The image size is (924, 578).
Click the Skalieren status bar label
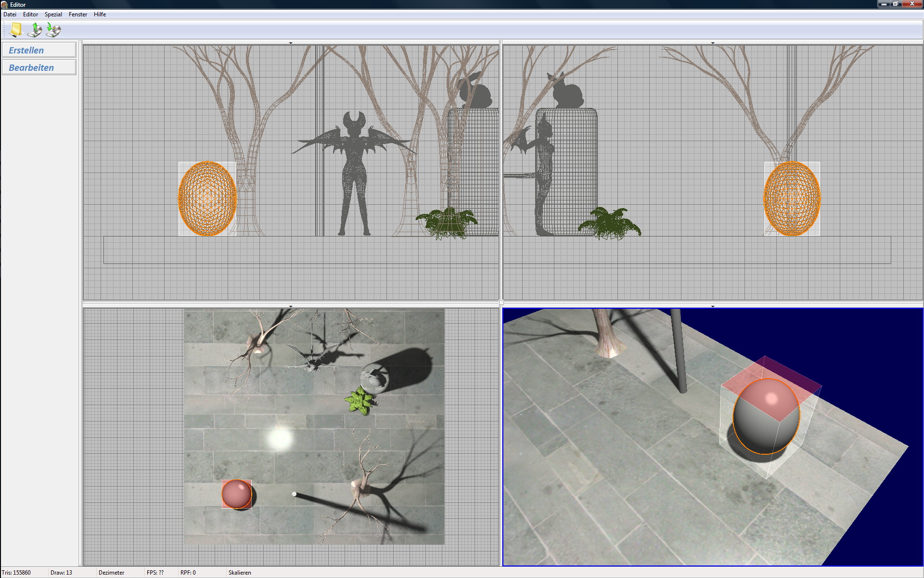240,573
